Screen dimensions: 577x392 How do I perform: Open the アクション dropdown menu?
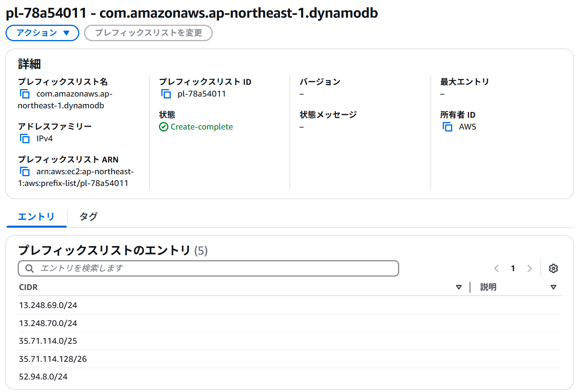(42, 33)
